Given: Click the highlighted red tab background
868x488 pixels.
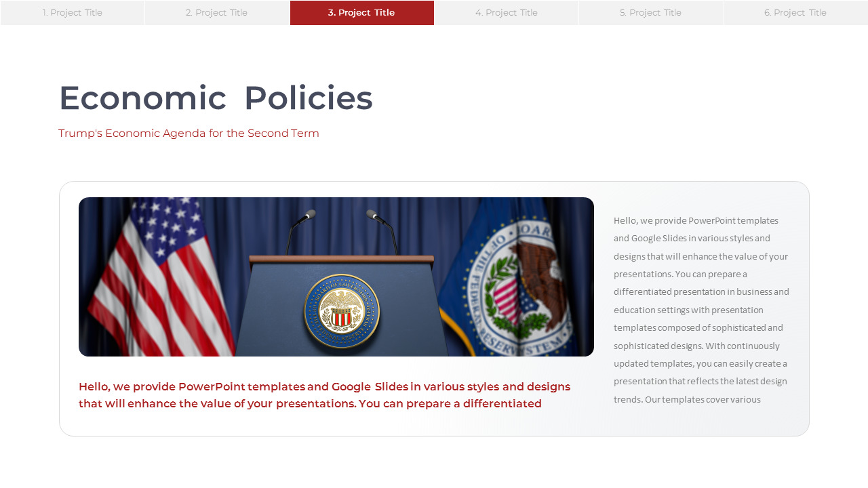Looking at the screenshot, I should tap(361, 12).
